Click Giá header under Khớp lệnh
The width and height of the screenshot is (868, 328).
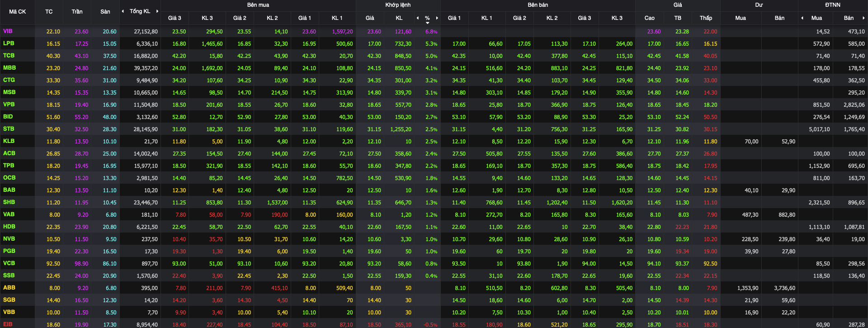pyautogui.click(x=370, y=18)
